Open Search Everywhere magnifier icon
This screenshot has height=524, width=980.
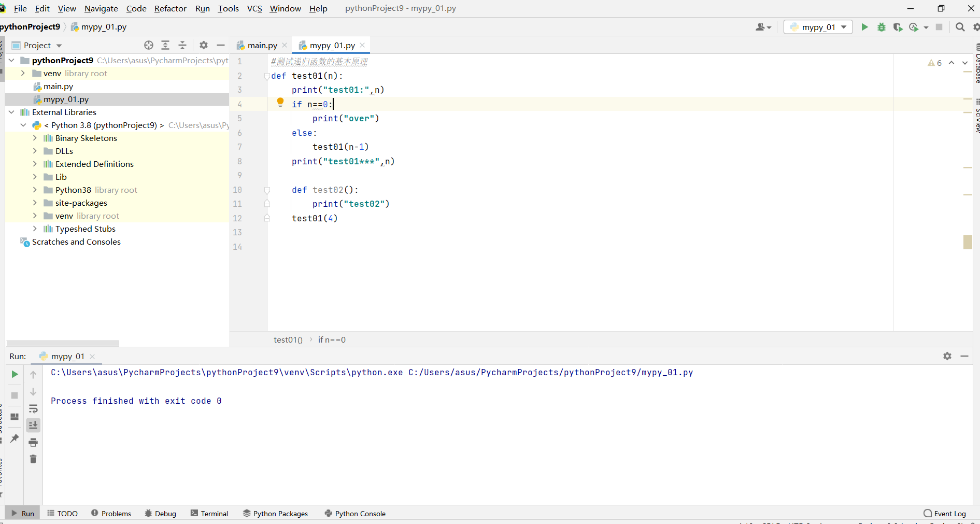point(960,27)
